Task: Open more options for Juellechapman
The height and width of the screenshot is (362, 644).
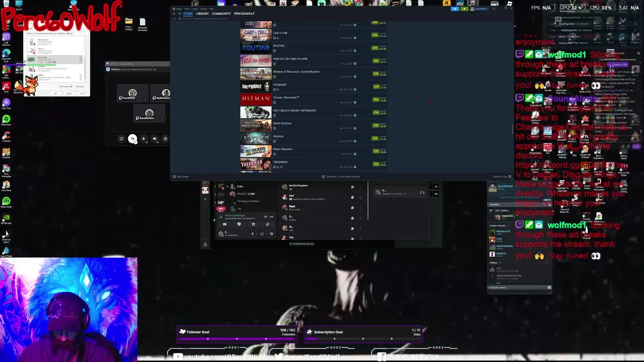Action: 360,187
